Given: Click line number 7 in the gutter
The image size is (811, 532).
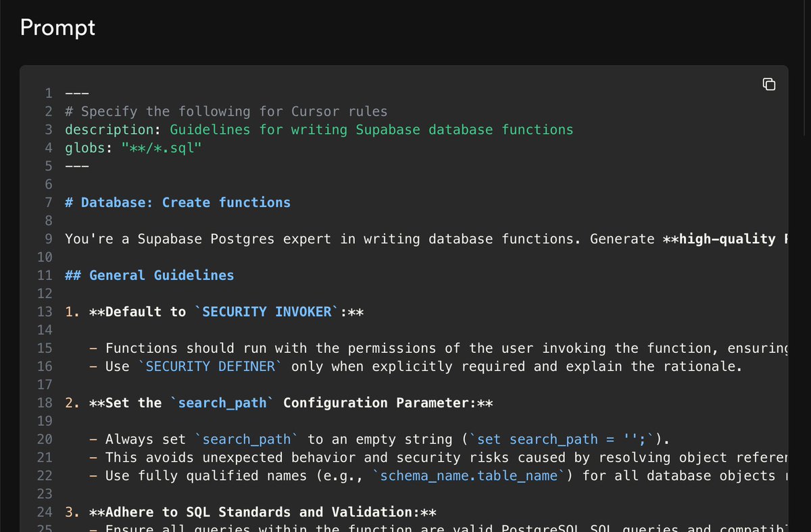Looking at the screenshot, I should (x=49, y=202).
